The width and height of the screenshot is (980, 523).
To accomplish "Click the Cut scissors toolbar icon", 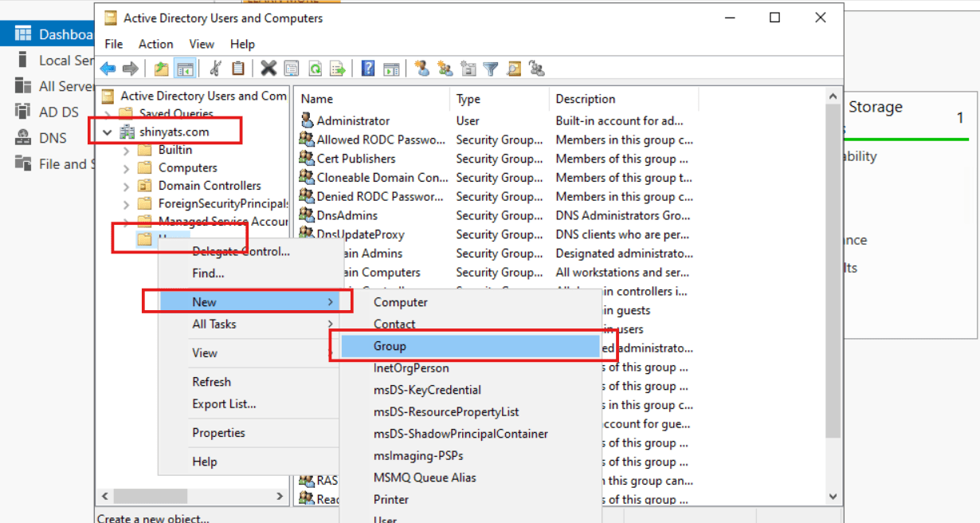I will pyautogui.click(x=216, y=69).
